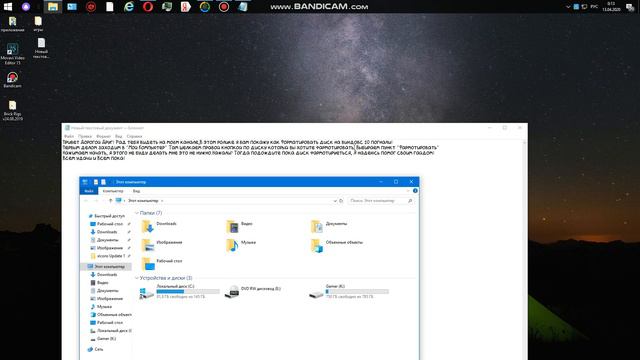Image resolution: width=640 pixels, height=360 pixels.
Task: Open the Bandicam desktop shortcut
Action: [x=12, y=80]
